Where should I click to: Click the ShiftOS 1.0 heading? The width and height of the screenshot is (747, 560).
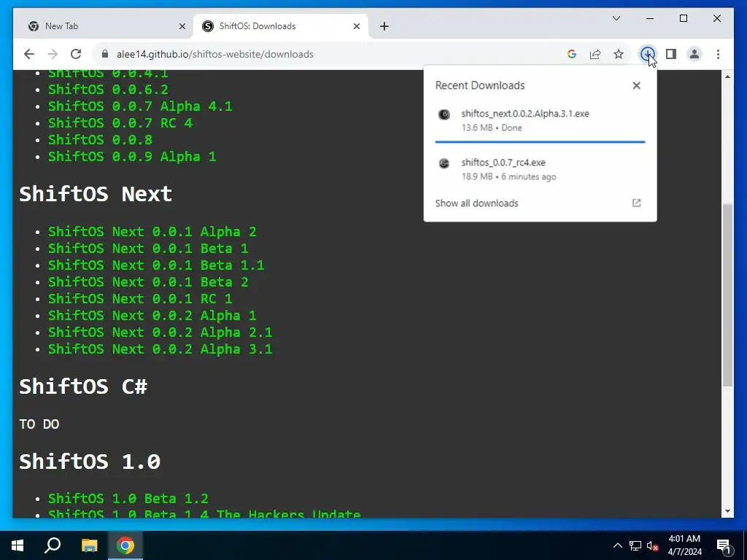[x=90, y=462]
